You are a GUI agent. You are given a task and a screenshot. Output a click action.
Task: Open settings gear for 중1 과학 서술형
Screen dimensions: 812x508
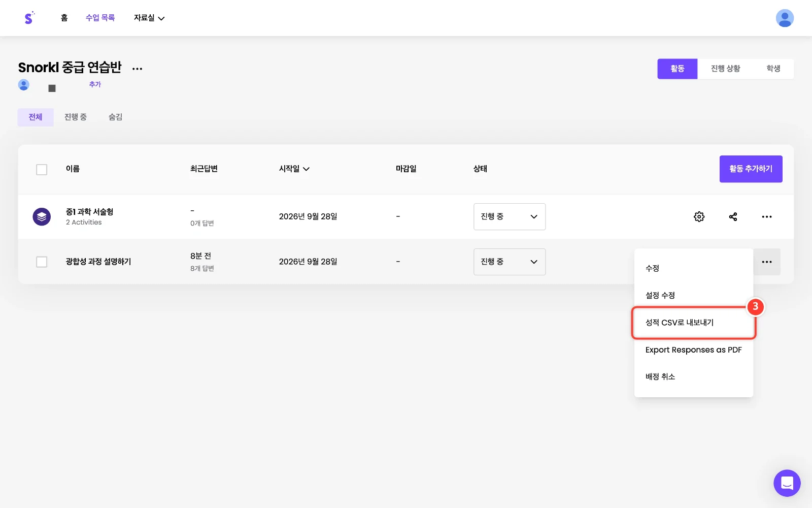tap(699, 217)
